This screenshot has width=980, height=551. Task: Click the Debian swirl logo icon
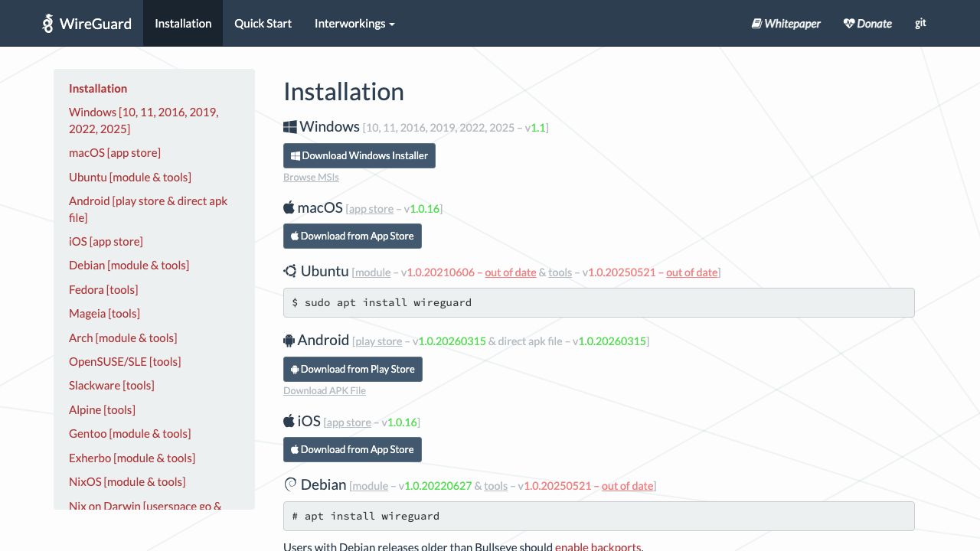(290, 484)
